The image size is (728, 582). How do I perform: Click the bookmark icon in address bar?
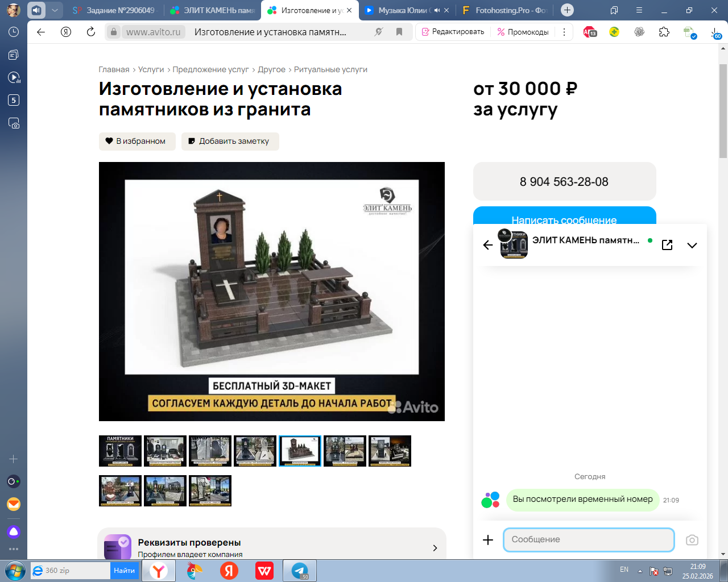399,32
